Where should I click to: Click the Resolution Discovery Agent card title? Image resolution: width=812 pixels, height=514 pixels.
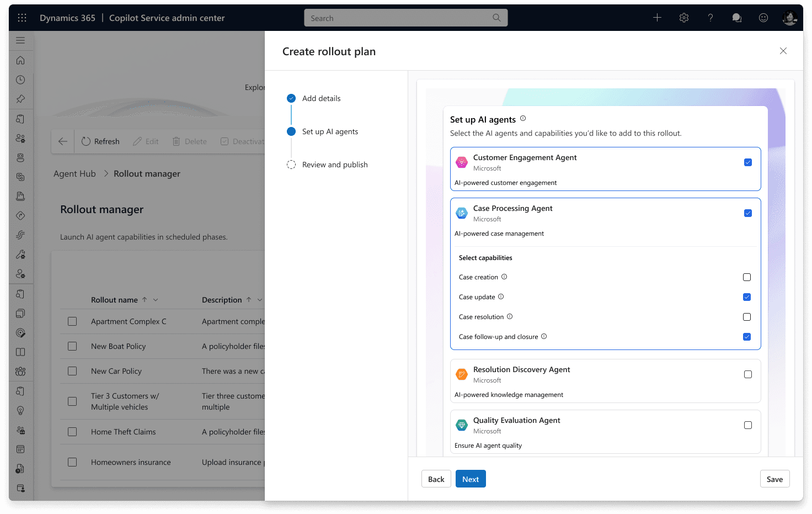522,369
